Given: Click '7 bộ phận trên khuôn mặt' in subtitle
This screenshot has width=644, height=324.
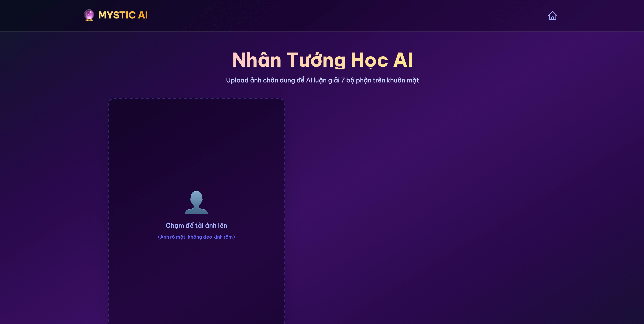Looking at the screenshot, I should click(x=380, y=80).
